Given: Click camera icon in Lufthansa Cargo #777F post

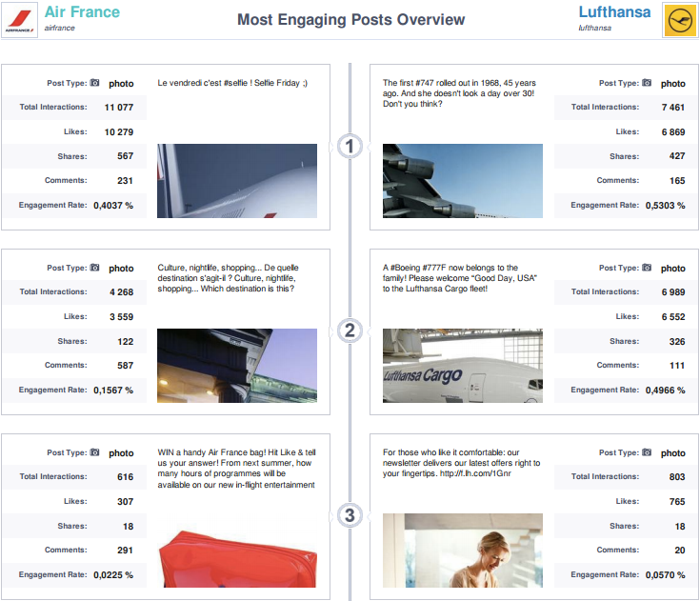Looking at the screenshot, I should tap(647, 268).
